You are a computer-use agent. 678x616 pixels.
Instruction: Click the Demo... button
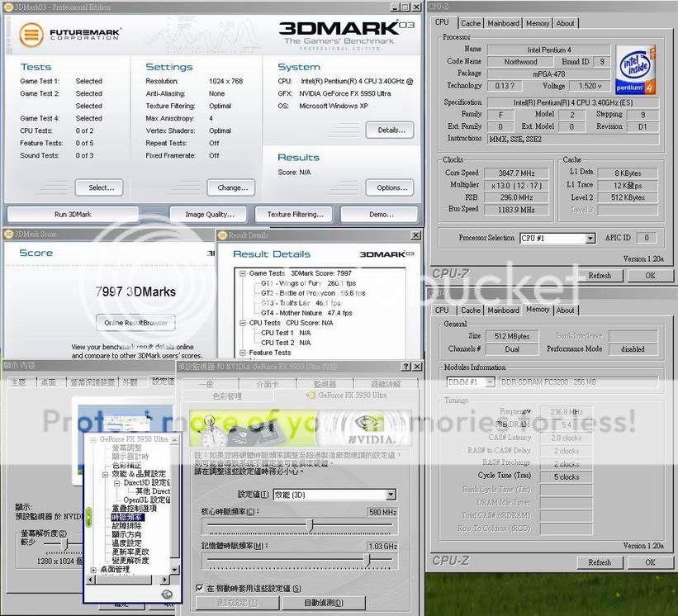coord(381,215)
